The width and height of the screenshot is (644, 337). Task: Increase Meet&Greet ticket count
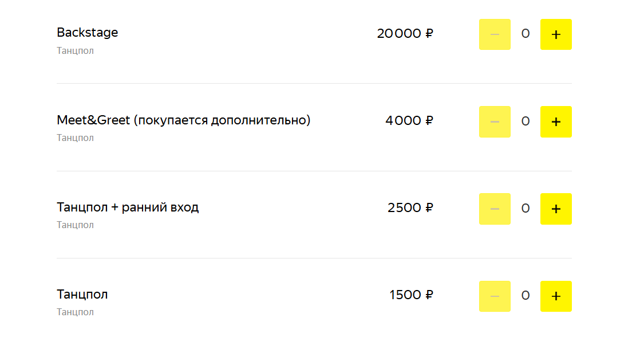point(556,122)
